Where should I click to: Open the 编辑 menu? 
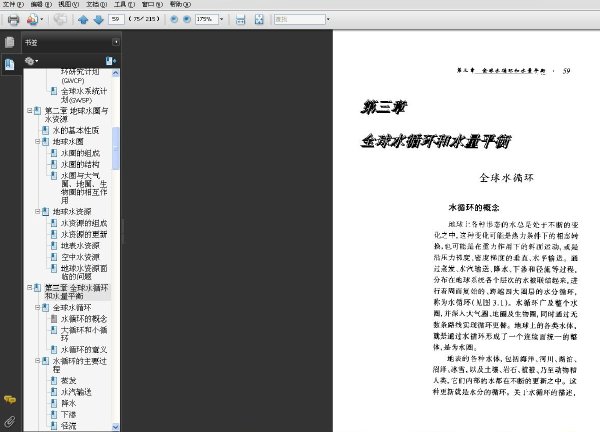[41, 5]
